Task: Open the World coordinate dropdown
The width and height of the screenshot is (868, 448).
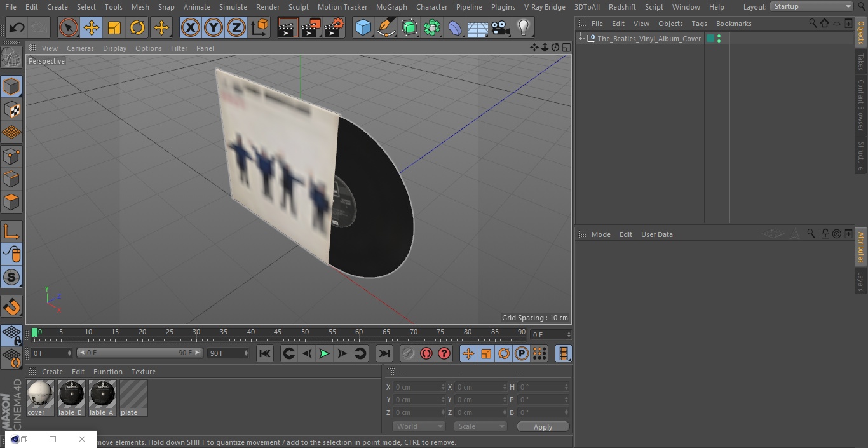Action: point(418,426)
